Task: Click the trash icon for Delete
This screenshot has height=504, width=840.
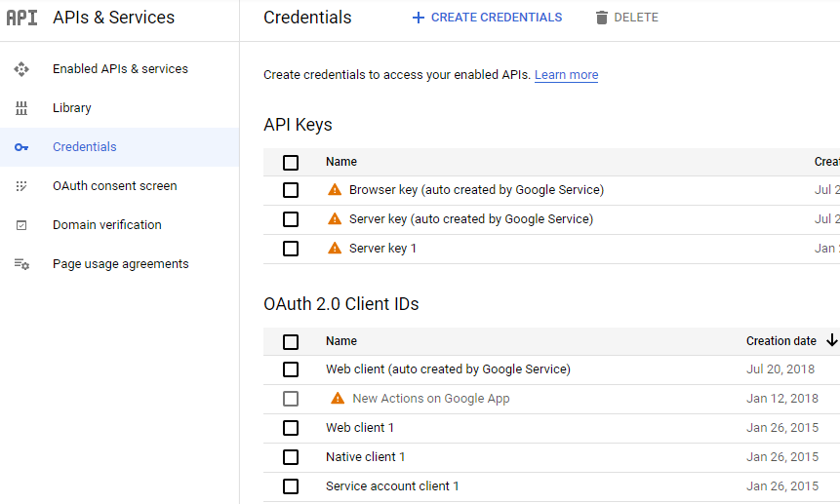Action: [x=601, y=18]
